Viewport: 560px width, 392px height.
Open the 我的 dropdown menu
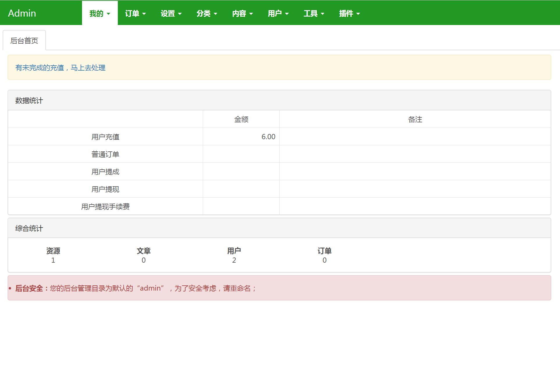coord(100,13)
